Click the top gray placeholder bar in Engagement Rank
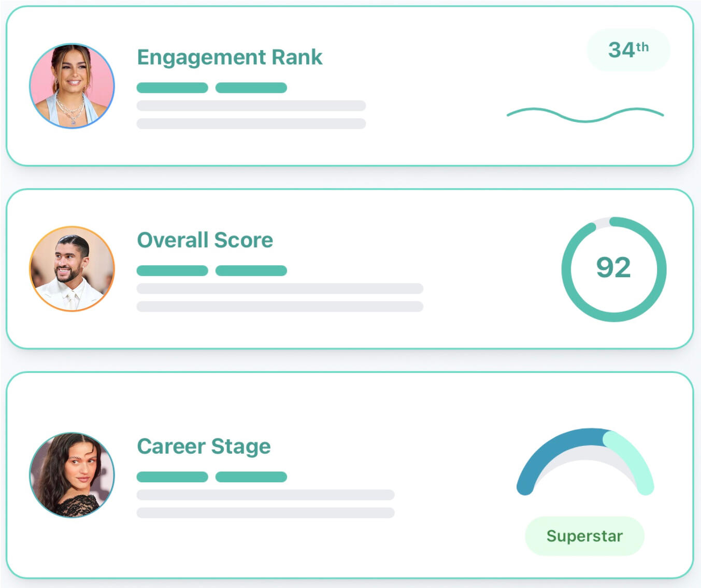This screenshot has height=588, width=701. pyautogui.click(x=251, y=106)
